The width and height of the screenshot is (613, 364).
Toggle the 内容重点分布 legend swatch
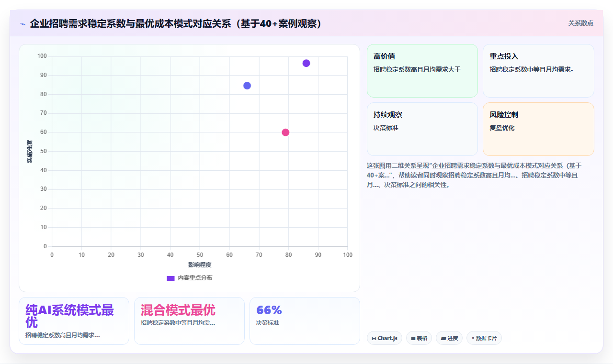(170, 278)
